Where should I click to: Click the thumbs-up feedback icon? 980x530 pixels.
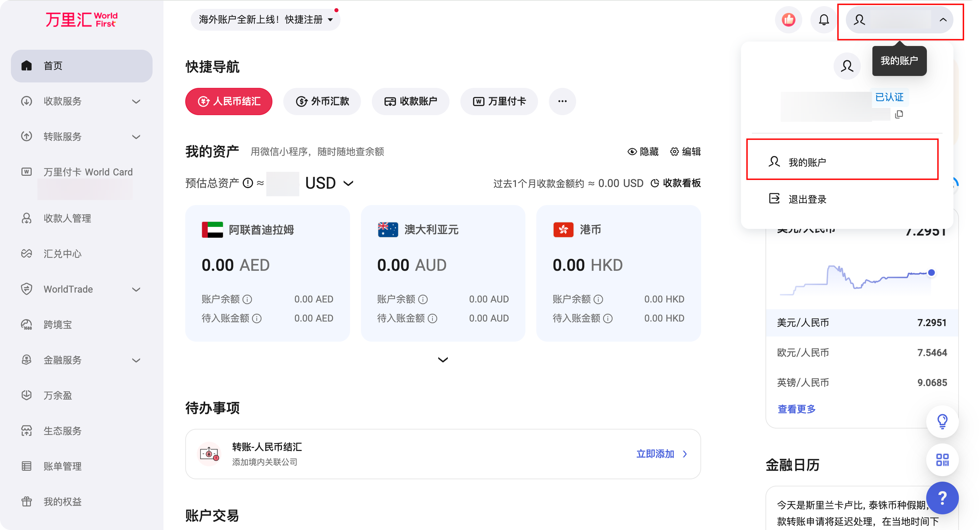(788, 20)
